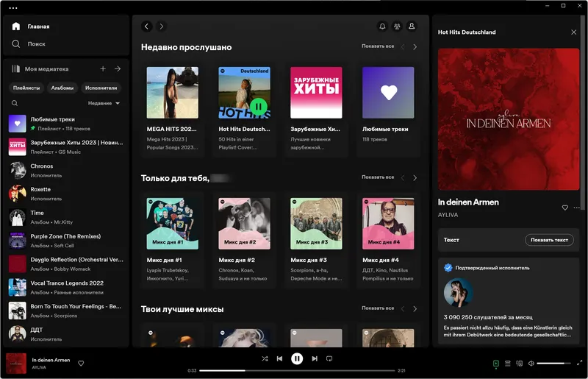The height and width of the screenshot is (379, 588).
Task: Filter the library by Плейлисты
Action: click(26, 88)
